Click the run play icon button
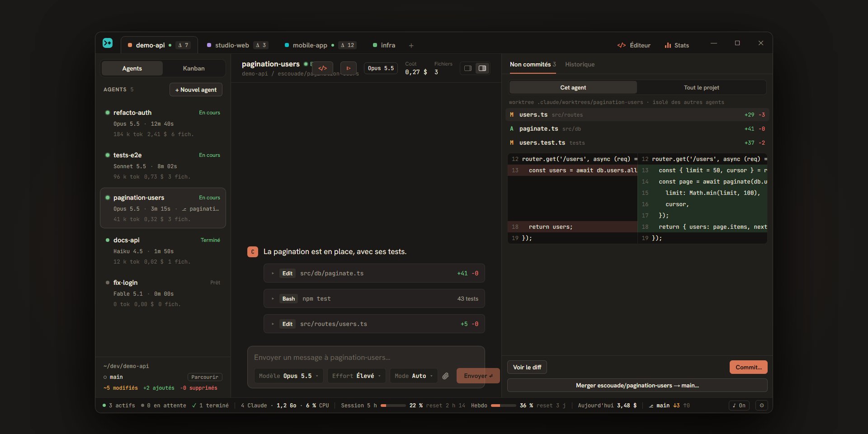This screenshot has height=434, width=868. (x=348, y=68)
